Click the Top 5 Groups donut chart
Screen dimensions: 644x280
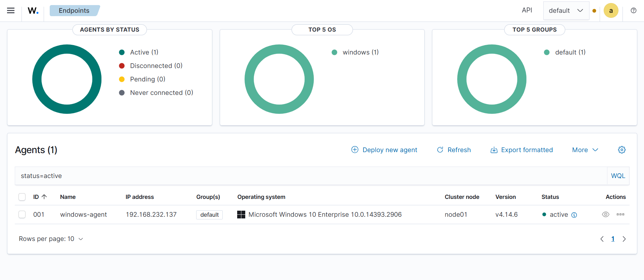tap(492, 79)
